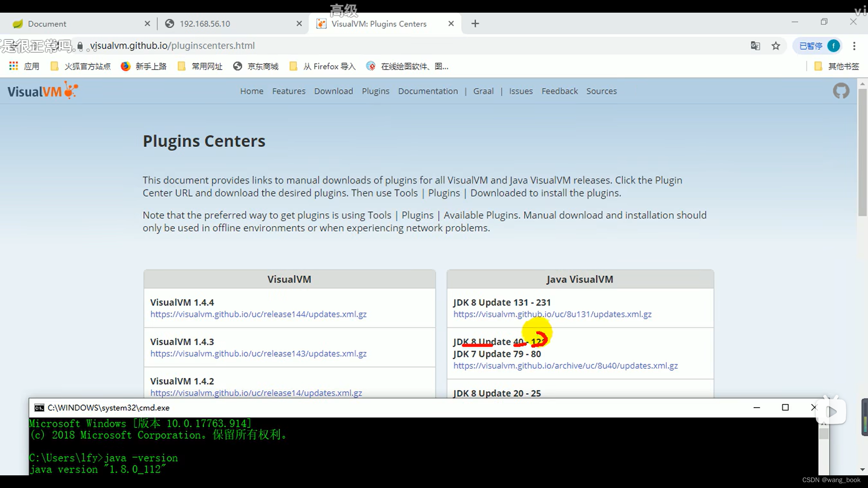
Task: Click the 192.168.56.10 browser tab icon
Action: point(170,24)
